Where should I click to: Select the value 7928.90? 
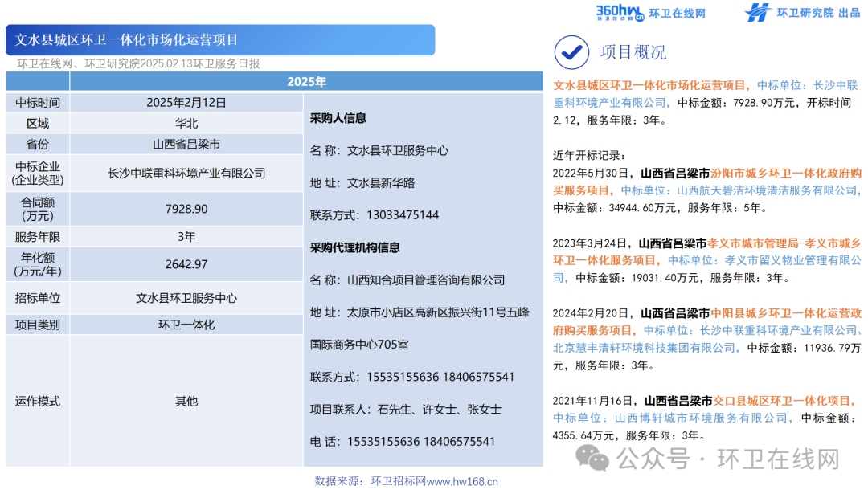pyautogui.click(x=186, y=209)
